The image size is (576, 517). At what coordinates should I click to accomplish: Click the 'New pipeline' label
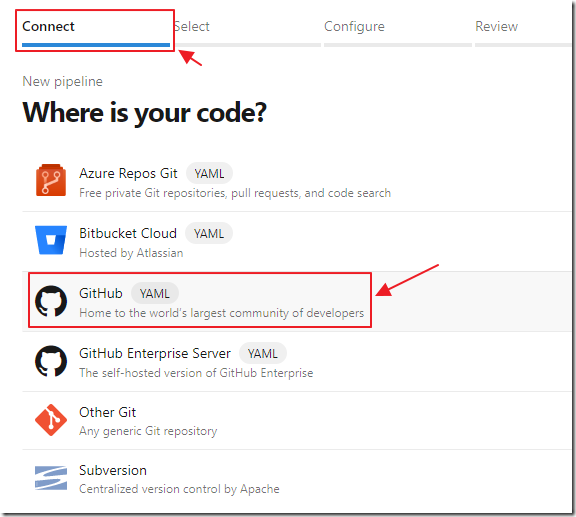62,82
